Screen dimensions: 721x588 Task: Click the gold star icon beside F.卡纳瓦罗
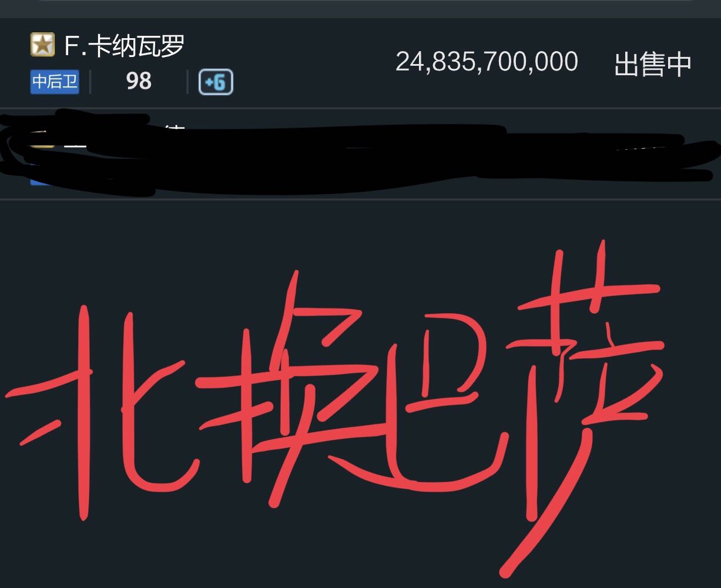click(x=42, y=45)
